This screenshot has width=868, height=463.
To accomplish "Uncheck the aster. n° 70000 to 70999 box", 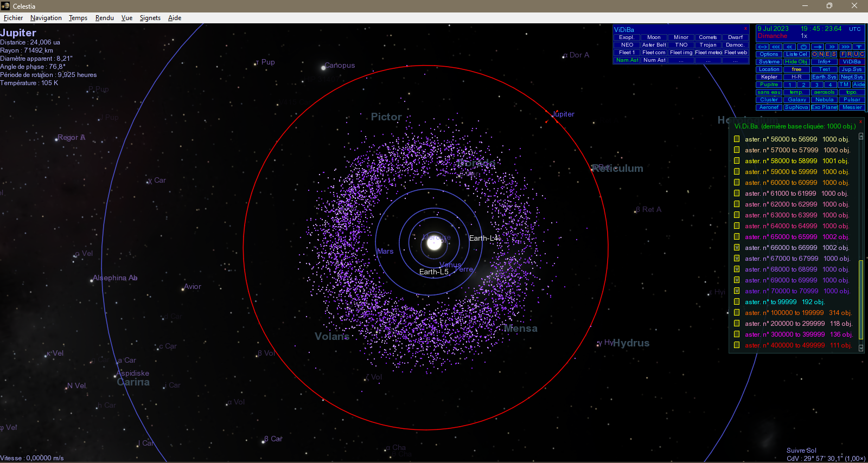I will (x=737, y=291).
